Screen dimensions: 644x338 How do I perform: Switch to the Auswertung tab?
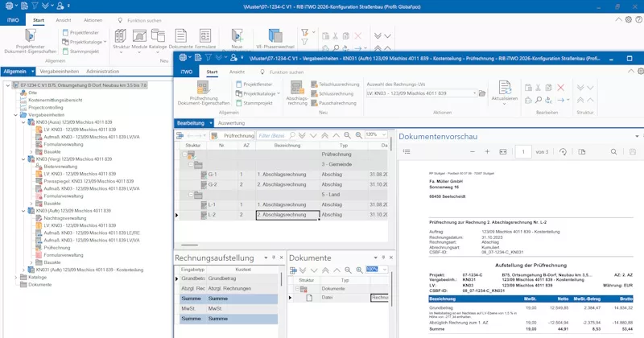231,123
